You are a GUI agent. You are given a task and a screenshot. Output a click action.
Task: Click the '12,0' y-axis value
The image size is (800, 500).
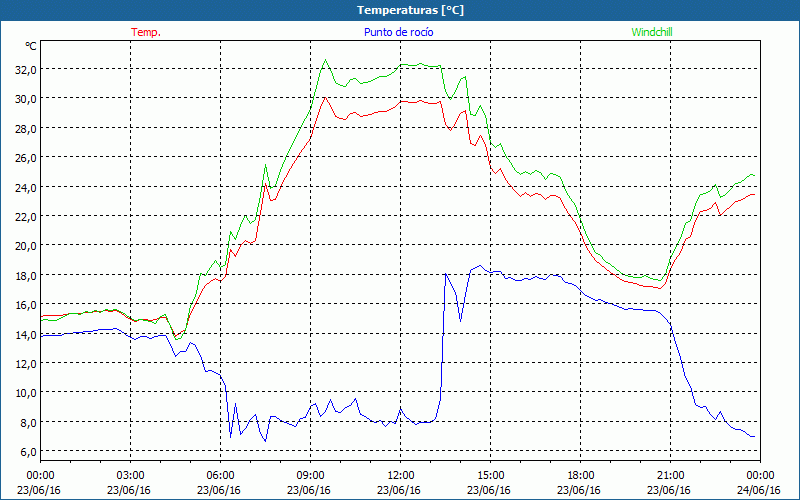tap(26, 364)
